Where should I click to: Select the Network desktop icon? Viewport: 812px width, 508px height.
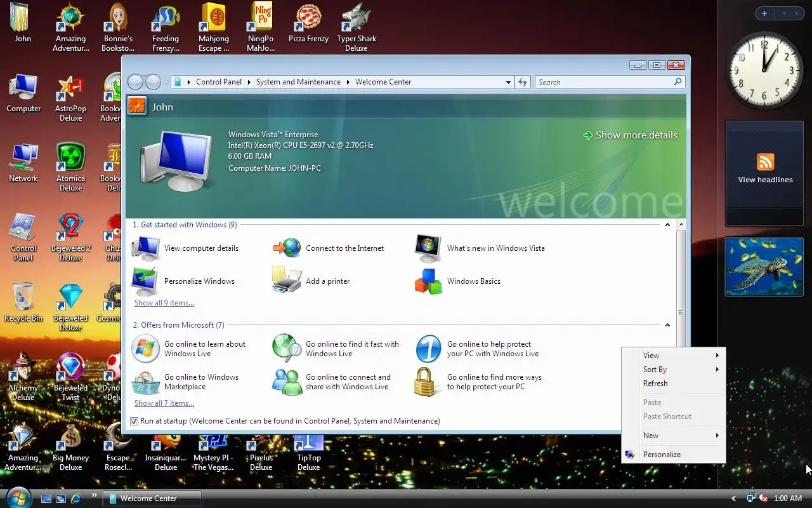click(23, 163)
